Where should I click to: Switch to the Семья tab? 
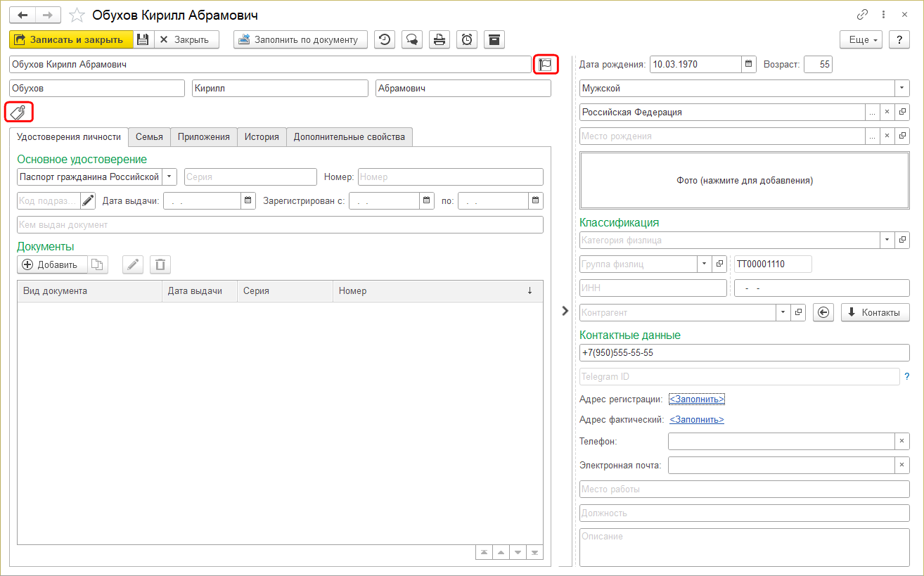click(x=149, y=137)
